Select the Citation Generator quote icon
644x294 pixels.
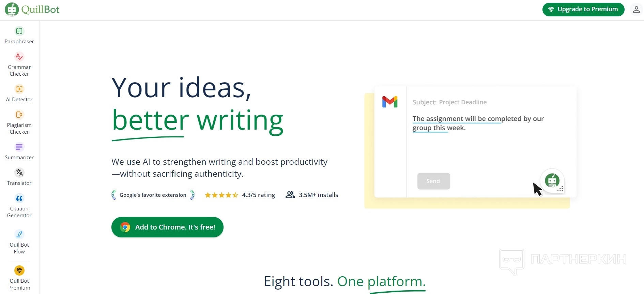tap(19, 198)
